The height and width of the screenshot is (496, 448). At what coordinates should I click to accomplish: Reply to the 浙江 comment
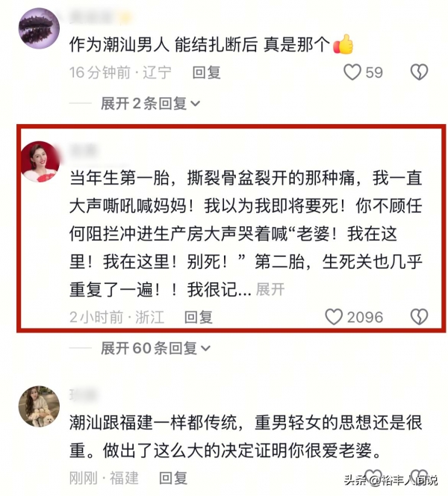pos(198,317)
